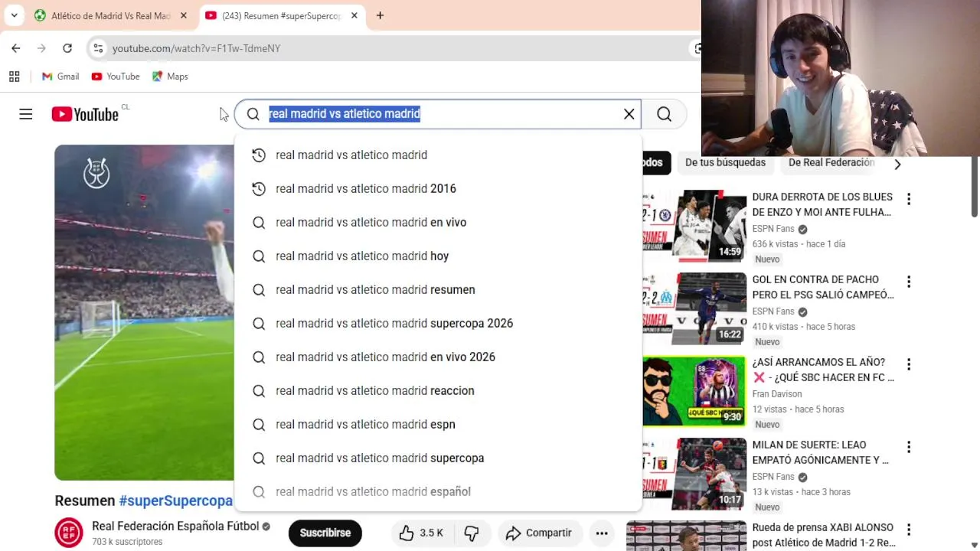Open 'MILAN DE SUERTE' video title

[x=821, y=452]
